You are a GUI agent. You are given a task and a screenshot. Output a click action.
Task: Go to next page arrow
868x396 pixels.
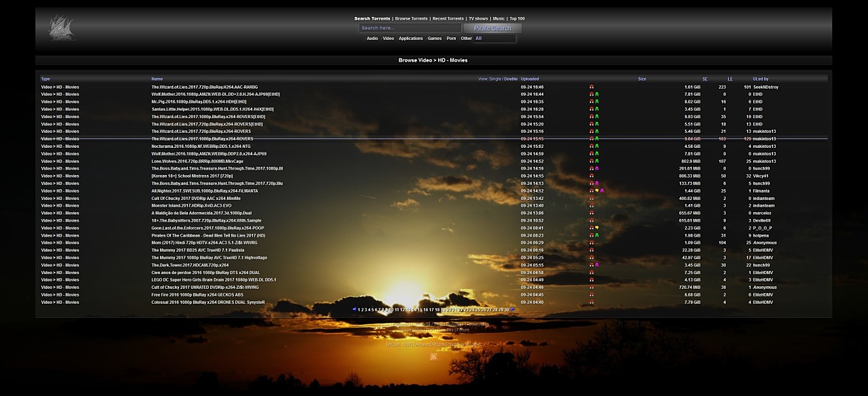513,309
